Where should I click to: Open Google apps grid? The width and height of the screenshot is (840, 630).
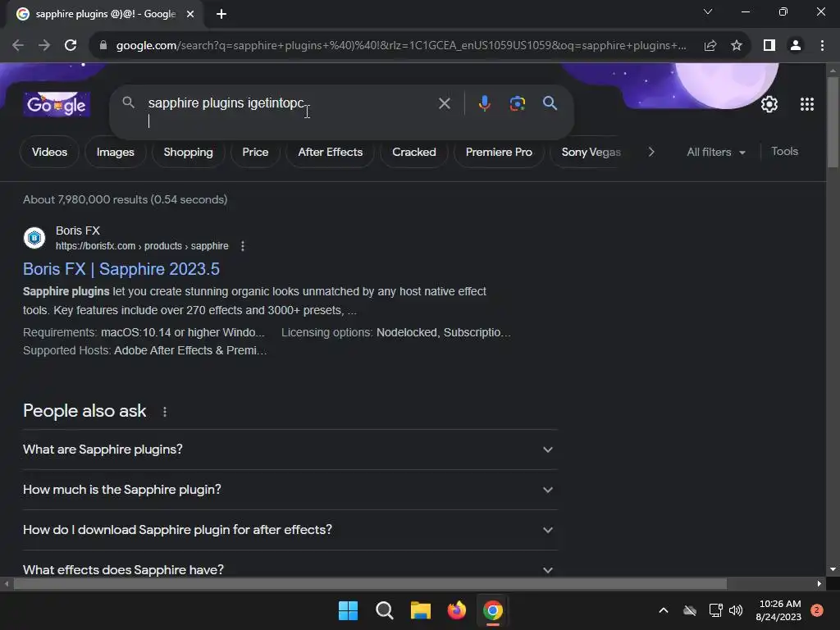(x=807, y=104)
